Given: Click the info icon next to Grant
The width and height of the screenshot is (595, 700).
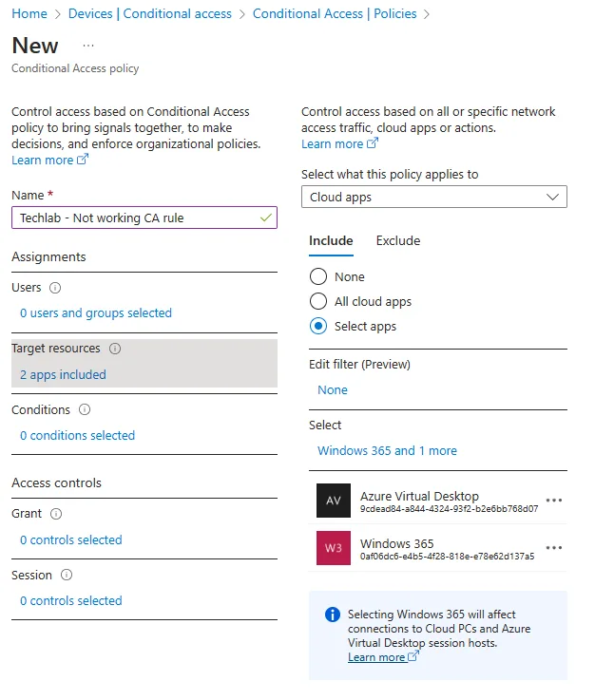Looking at the screenshot, I should (x=56, y=514).
